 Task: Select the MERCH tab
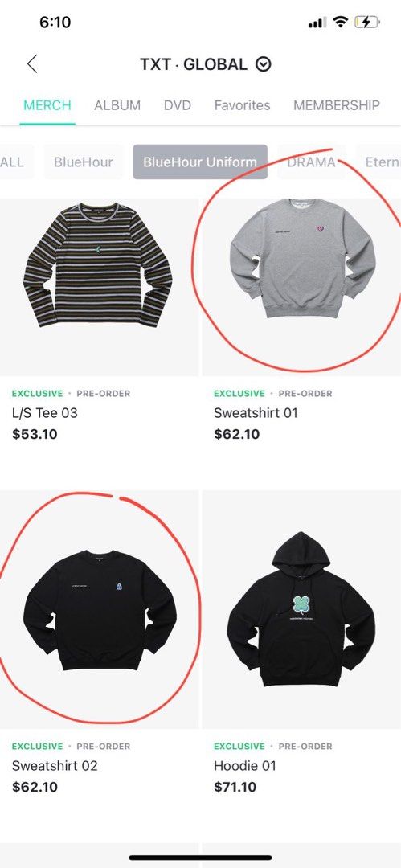(47, 105)
